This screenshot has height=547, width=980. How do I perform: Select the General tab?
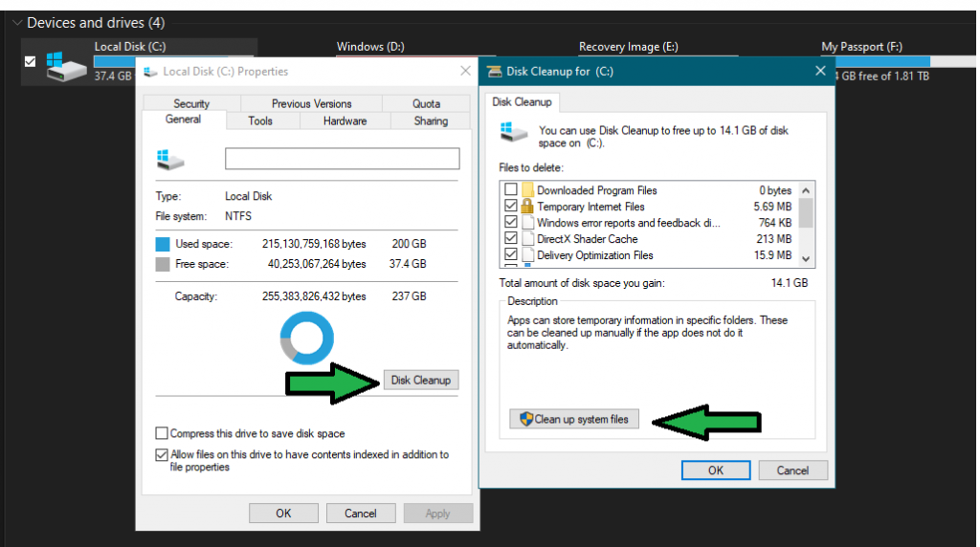[183, 120]
